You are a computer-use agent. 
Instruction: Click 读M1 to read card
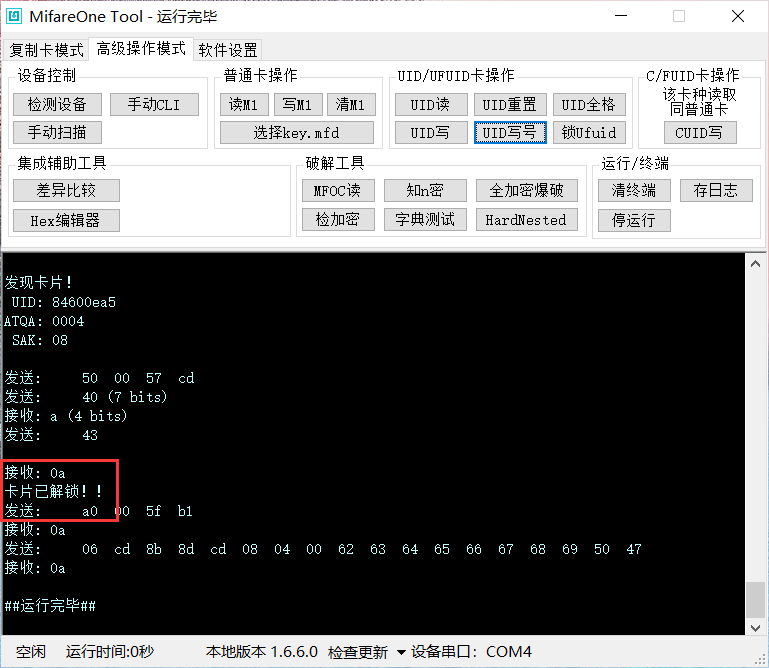(x=244, y=104)
